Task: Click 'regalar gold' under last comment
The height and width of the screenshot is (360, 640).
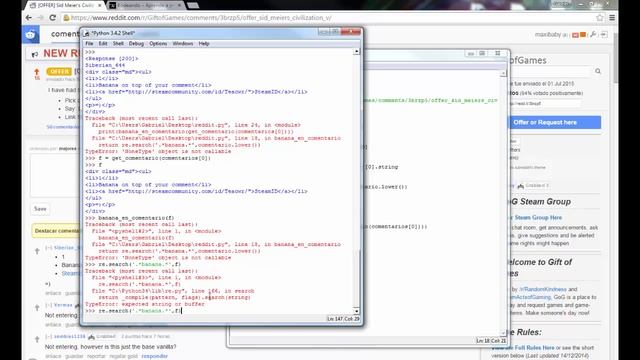Action: (x=124, y=356)
